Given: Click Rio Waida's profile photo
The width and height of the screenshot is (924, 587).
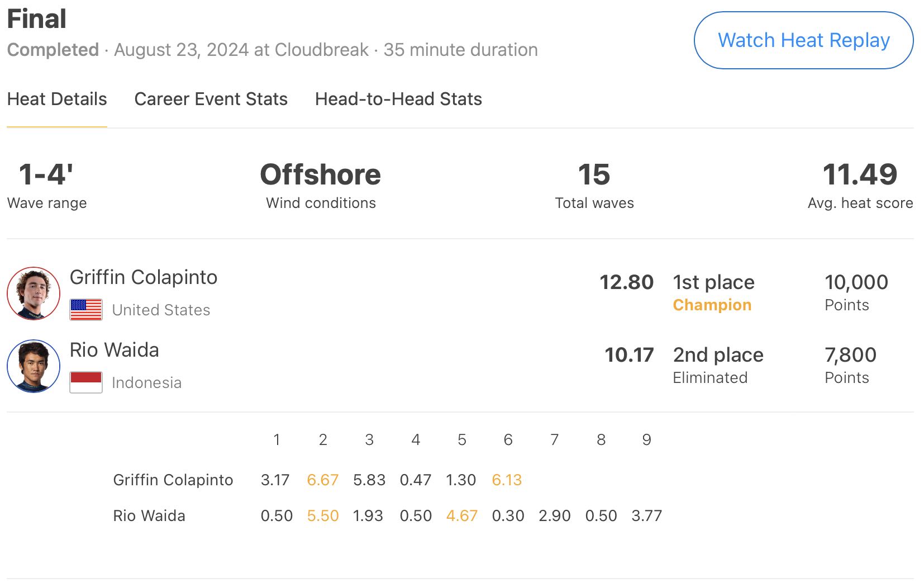Looking at the screenshot, I should pos(34,366).
